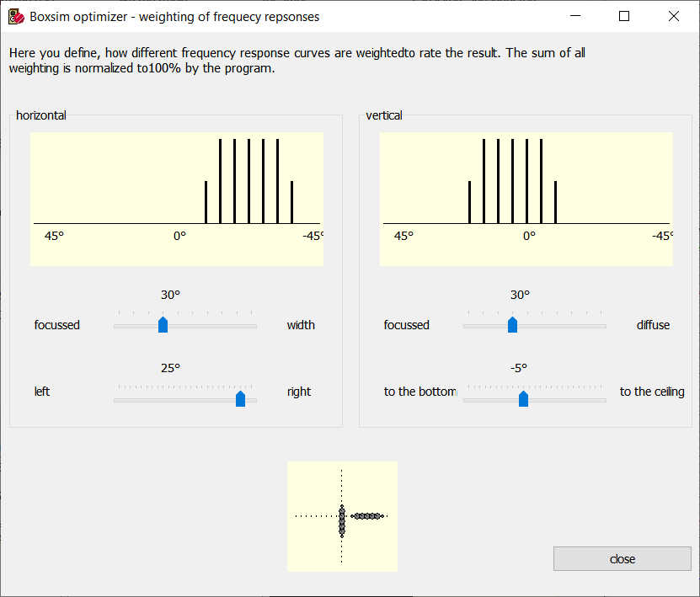This screenshot has height=597, width=700.
Task: Click the speaker direction preview thumbnail
Action: [342, 515]
